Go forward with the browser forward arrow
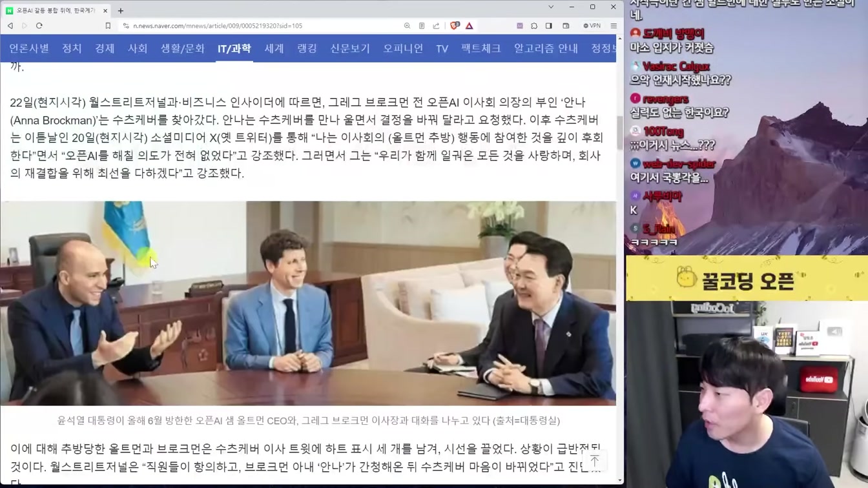Viewport: 868px width, 488px height. coord(25,26)
